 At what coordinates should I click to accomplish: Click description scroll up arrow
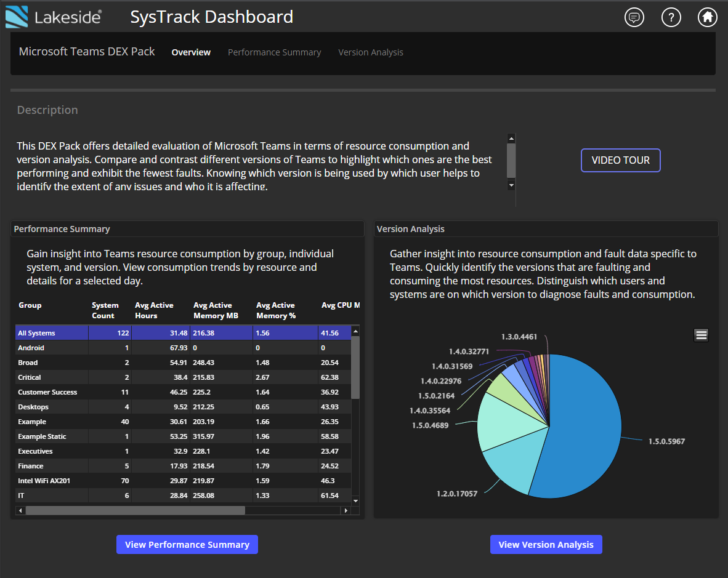click(511, 138)
